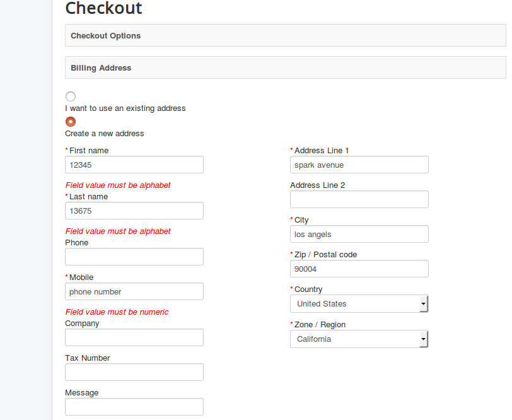The height and width of the screenshot is (420, 512).
Task: Click into the Mobile input field
Action: coord(134,291)
